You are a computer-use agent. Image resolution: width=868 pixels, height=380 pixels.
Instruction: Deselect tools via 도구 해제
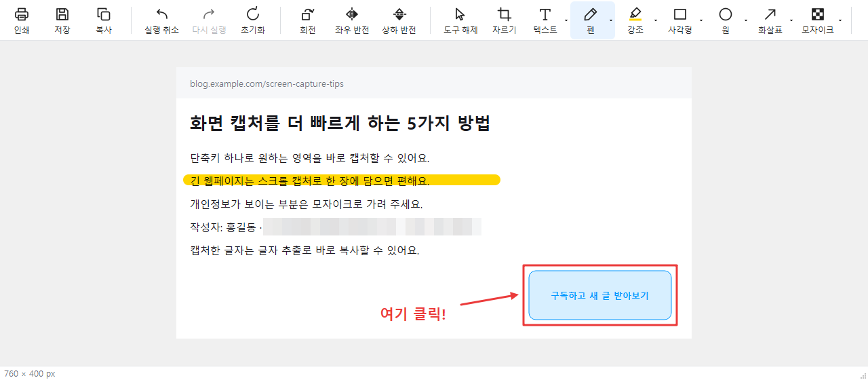tap(460, 20)
